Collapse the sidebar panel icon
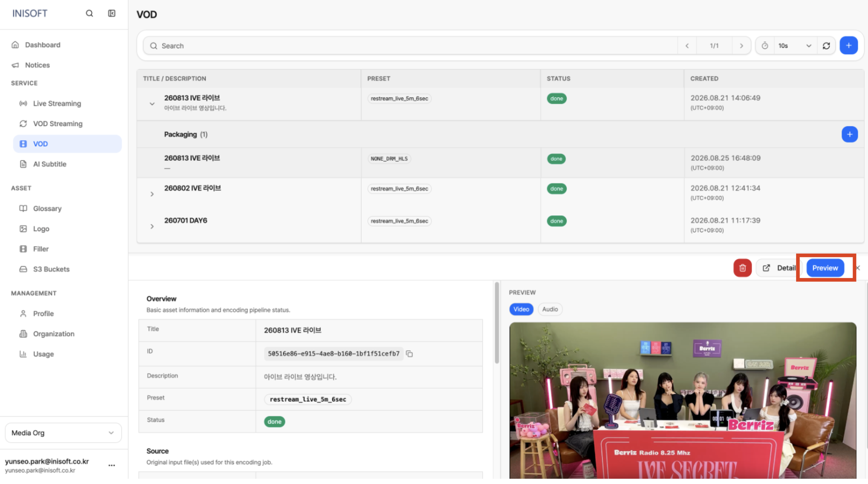868x484 pixels. 112,14
